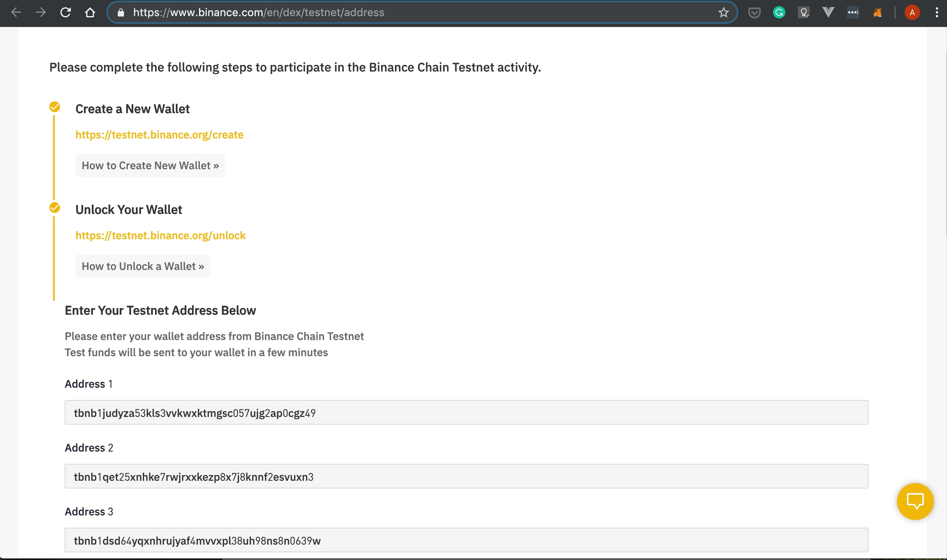
Task: Open the Chrome three-dot menu
Action: point(937,13)
